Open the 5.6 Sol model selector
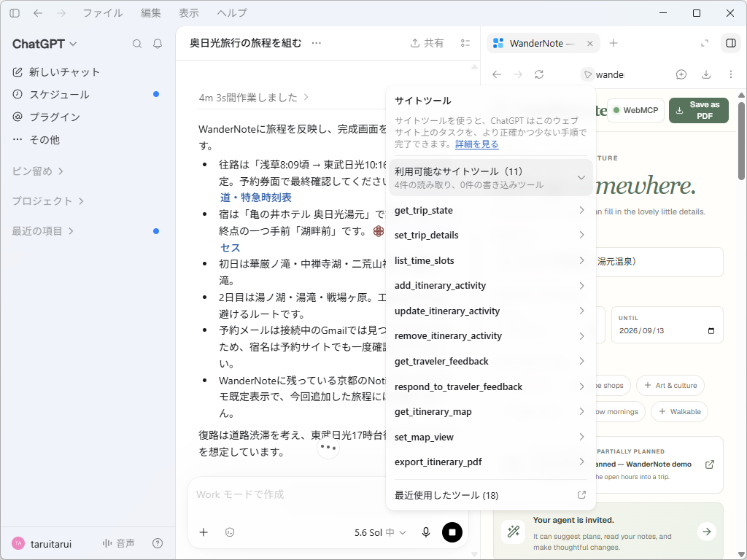This screenshot has width=747, height=560. 380,532
